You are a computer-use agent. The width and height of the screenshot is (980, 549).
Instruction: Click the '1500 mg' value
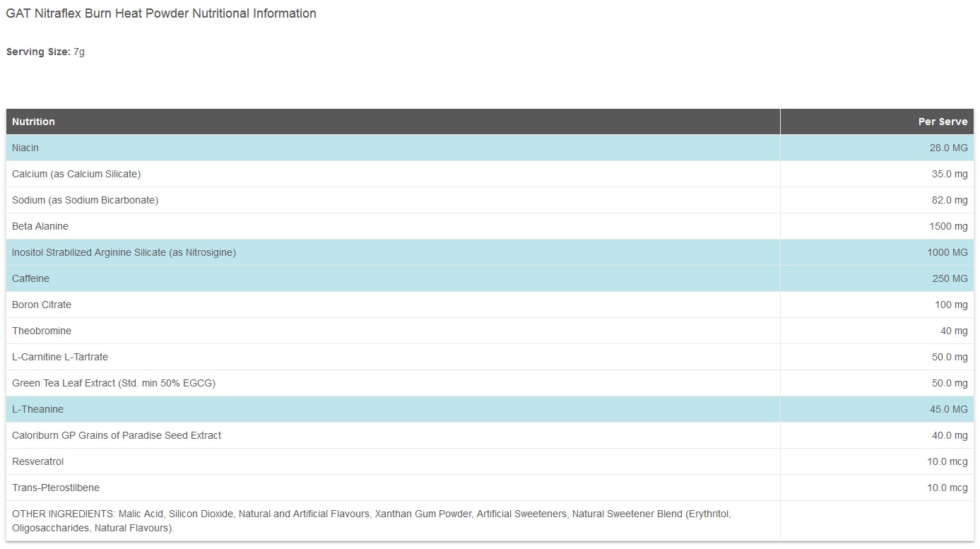(948, 226)
